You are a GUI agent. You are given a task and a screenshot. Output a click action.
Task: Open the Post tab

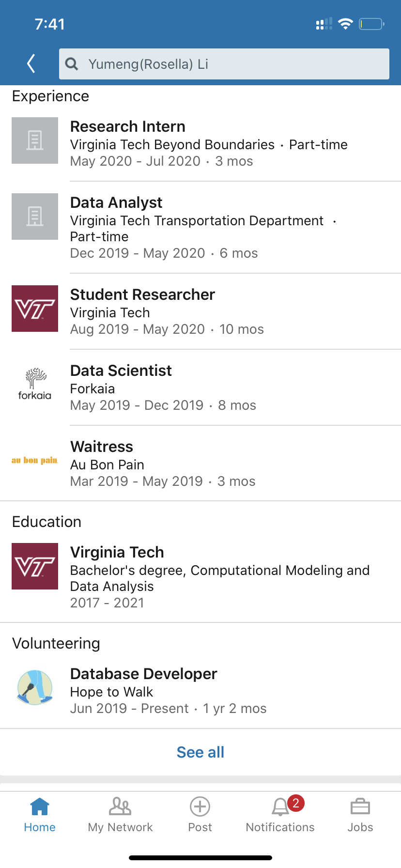coord(200,815)
